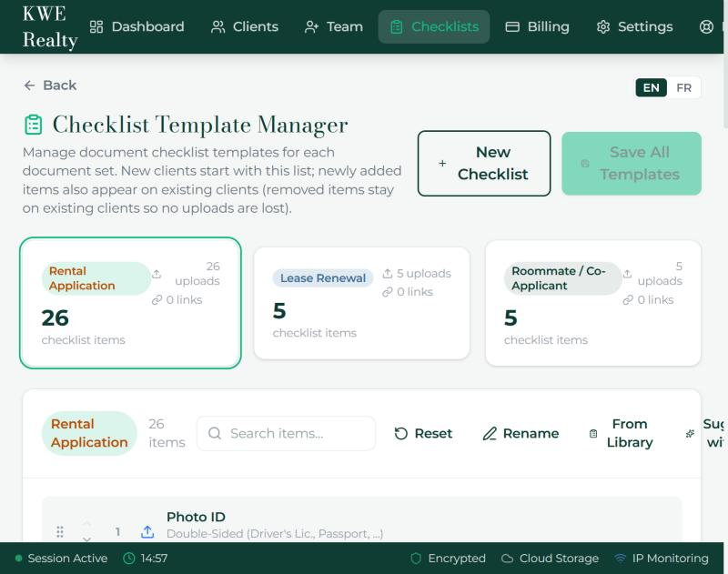The image size is (728, 574).
Task: Click the Search items field
Action: pyautogui.click(x=286, y=433)
